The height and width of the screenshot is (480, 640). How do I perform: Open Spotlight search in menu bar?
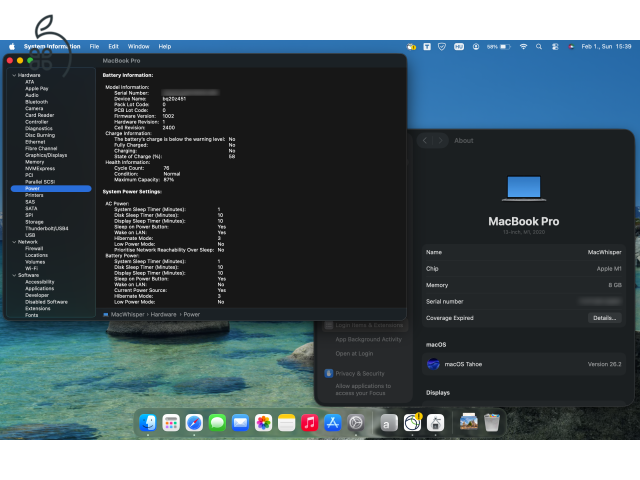(x=539, y=47)
